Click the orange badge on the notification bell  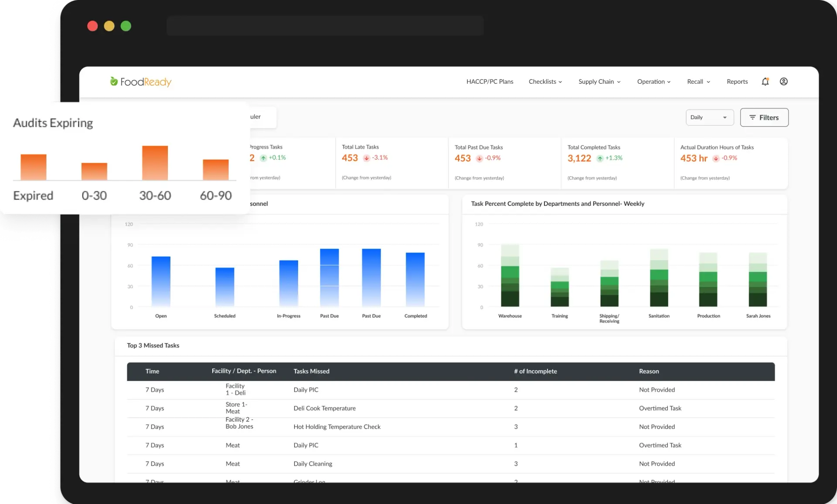point(768,78)
